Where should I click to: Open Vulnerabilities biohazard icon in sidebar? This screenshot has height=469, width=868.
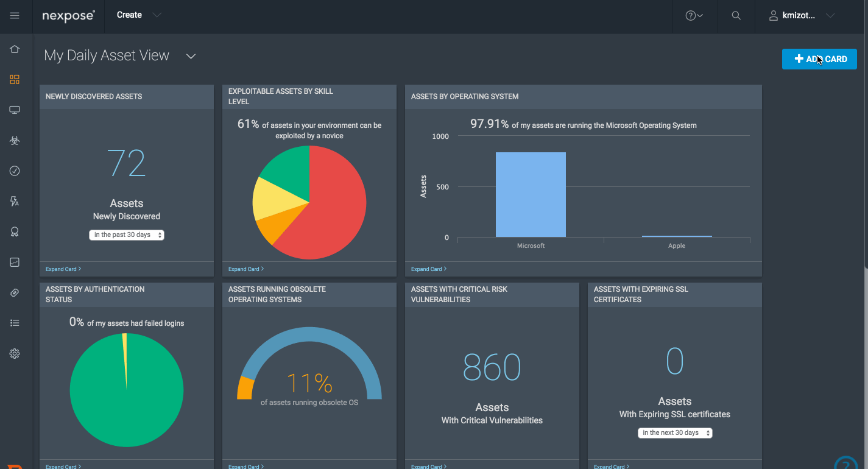tap(15, 141)
